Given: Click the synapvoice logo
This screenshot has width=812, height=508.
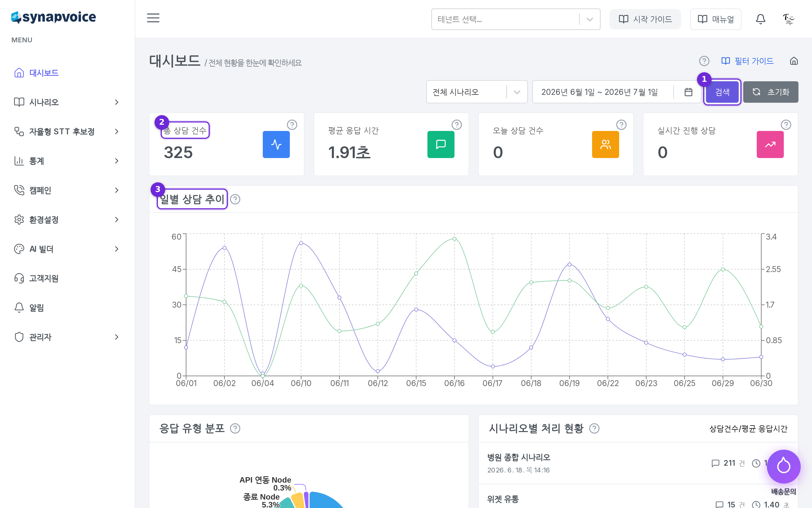Looking at the screenshot, I should click(x=54, y=17).
